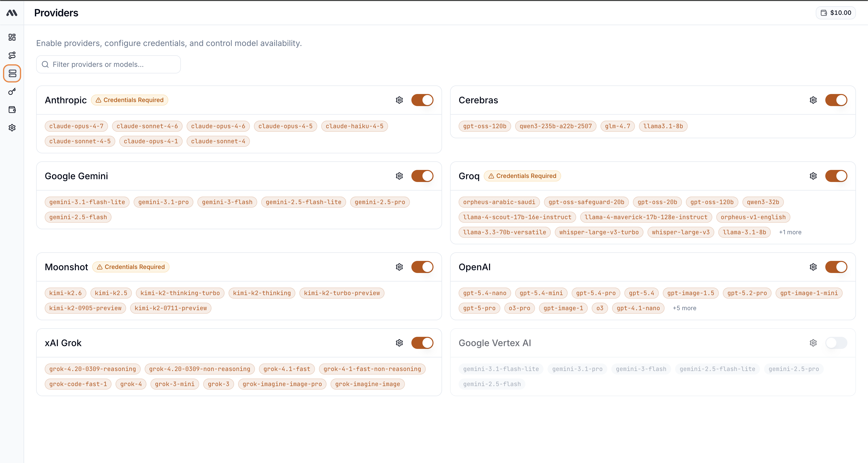Select the gpt-oss-safeguard-20b chip
The height and width of the screenshot is (463, 868).
[587, 202]
